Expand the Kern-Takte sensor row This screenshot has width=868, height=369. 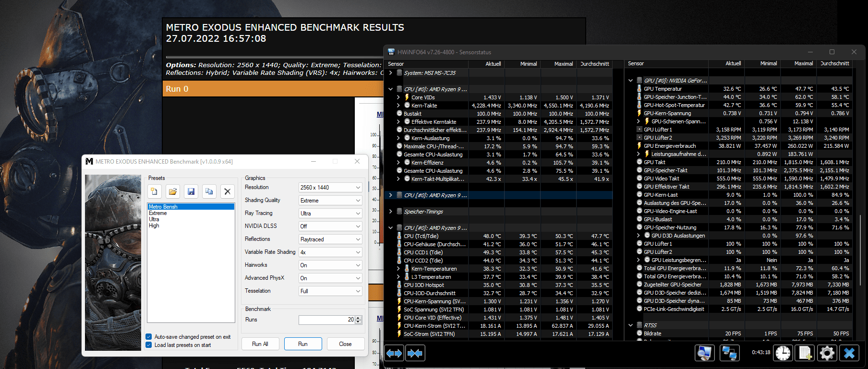(398, 106)
